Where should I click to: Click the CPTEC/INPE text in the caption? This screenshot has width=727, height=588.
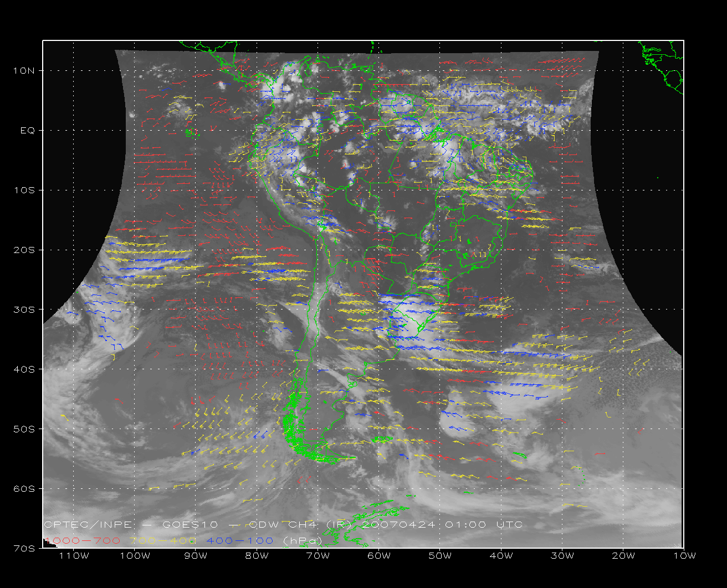(x=88, y=525)
